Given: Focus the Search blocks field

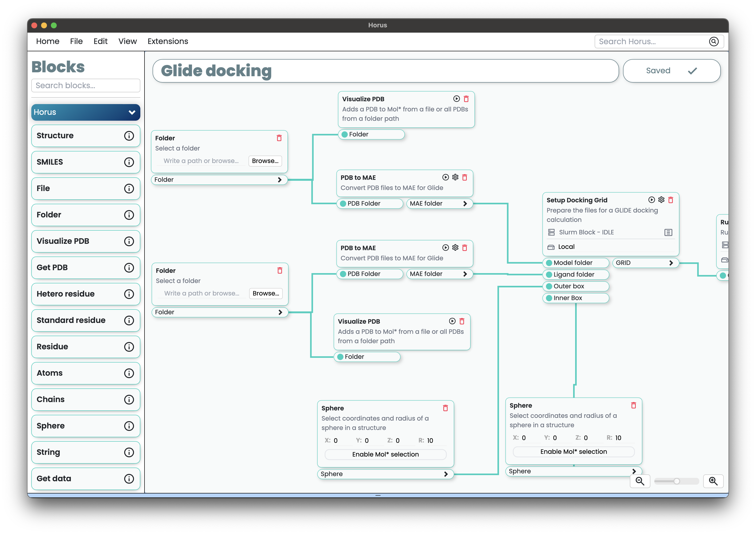Looking at the screenshot, I should 86,85.
